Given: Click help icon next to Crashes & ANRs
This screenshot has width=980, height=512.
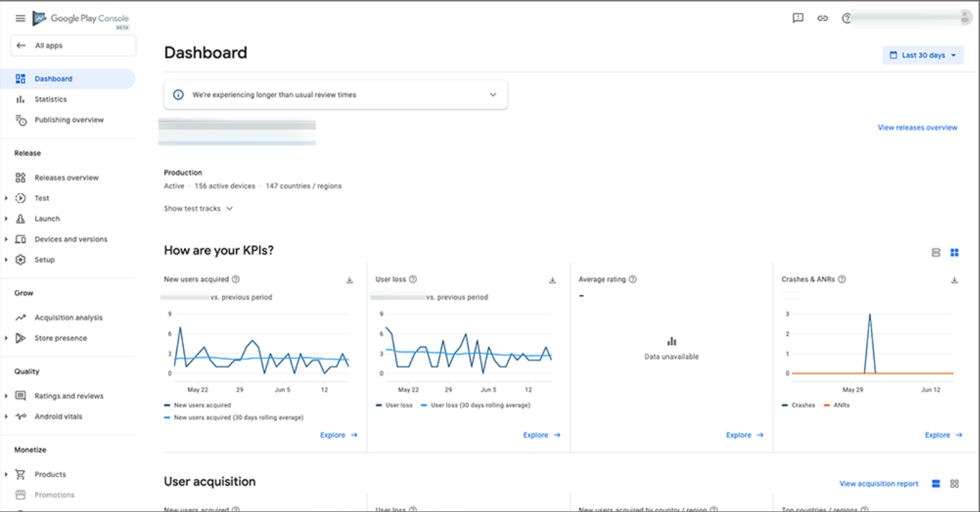Looking at the screenshot, I should click(842, 280).
